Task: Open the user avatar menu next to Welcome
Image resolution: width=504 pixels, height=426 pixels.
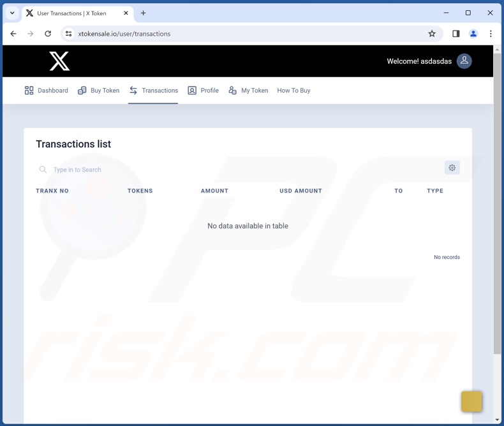Action: coord(464,61)
